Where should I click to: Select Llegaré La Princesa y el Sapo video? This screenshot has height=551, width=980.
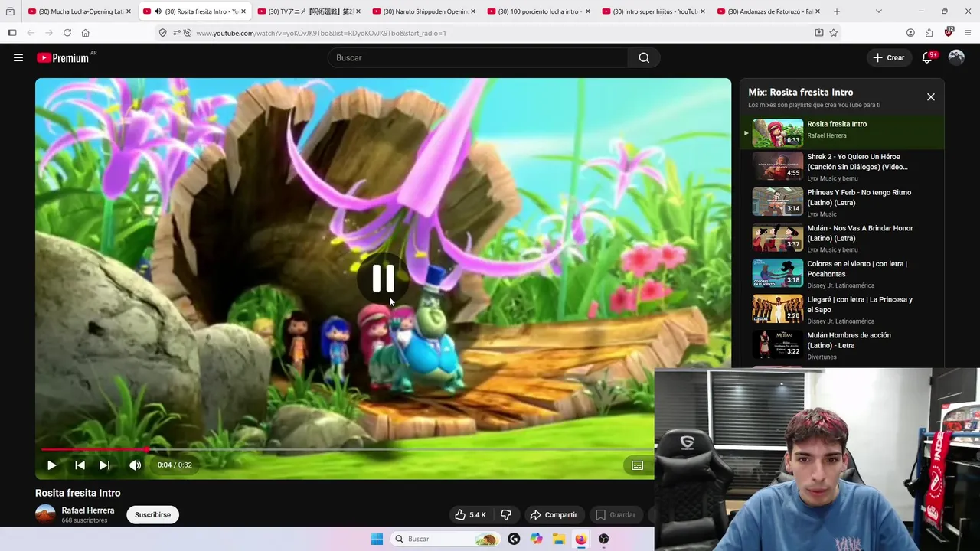(842, 310)
